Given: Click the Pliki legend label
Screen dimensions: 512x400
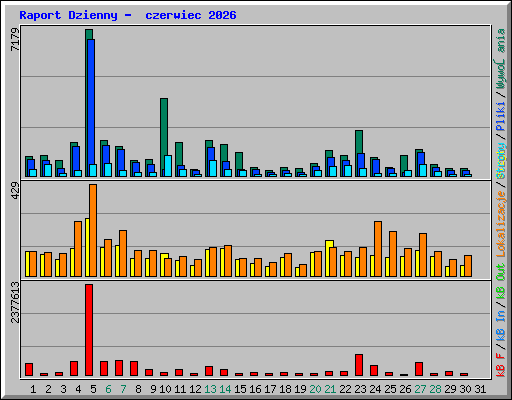Looking at the screenshot, I should pos(501,117).
